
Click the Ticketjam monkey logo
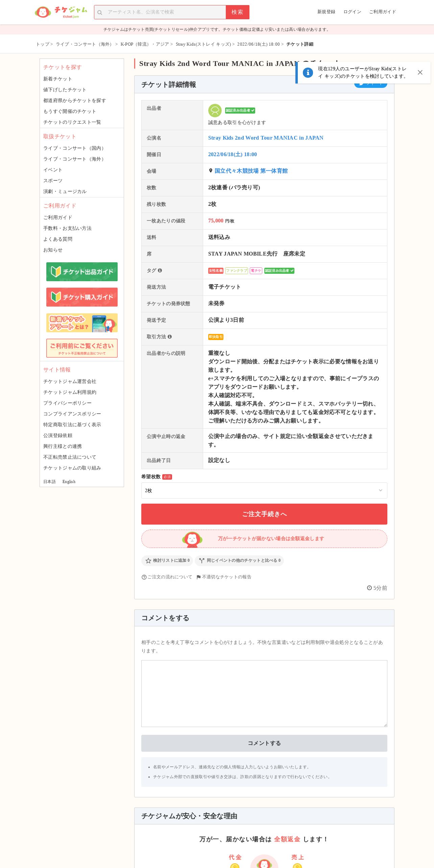click(x=61, y=12)
